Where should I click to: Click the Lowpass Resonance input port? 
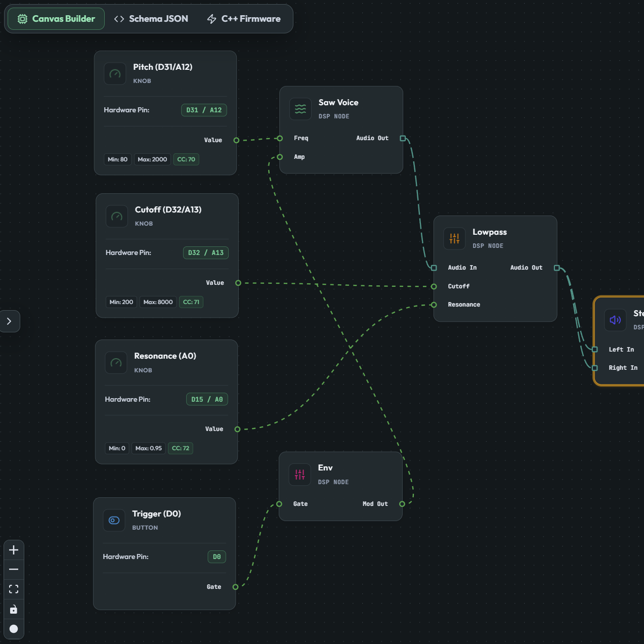point(434,305)
